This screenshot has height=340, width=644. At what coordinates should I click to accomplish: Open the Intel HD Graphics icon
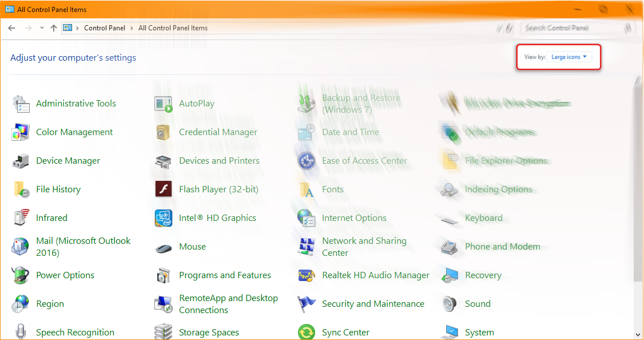tap(164, 218)
